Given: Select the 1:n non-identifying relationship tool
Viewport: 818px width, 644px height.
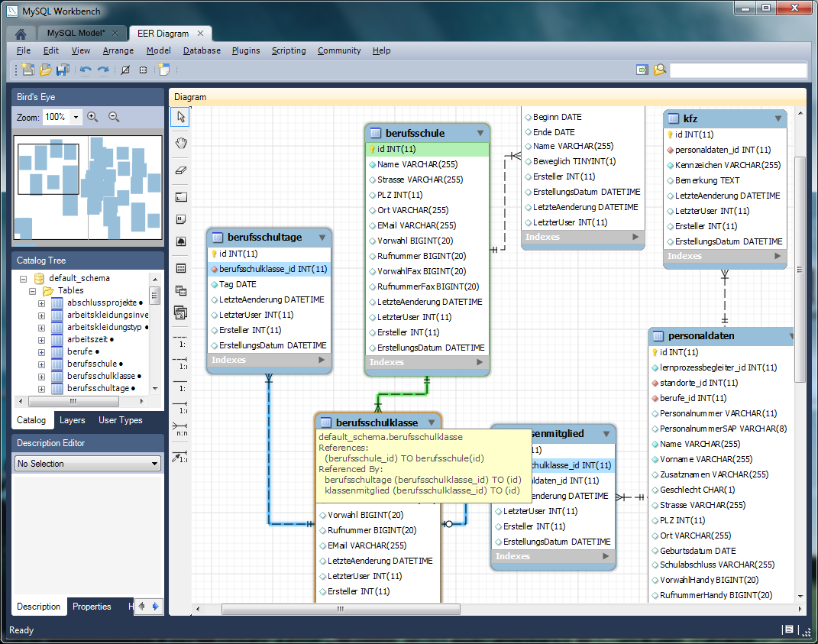Looking at the screenshot, I should [180, 363].
